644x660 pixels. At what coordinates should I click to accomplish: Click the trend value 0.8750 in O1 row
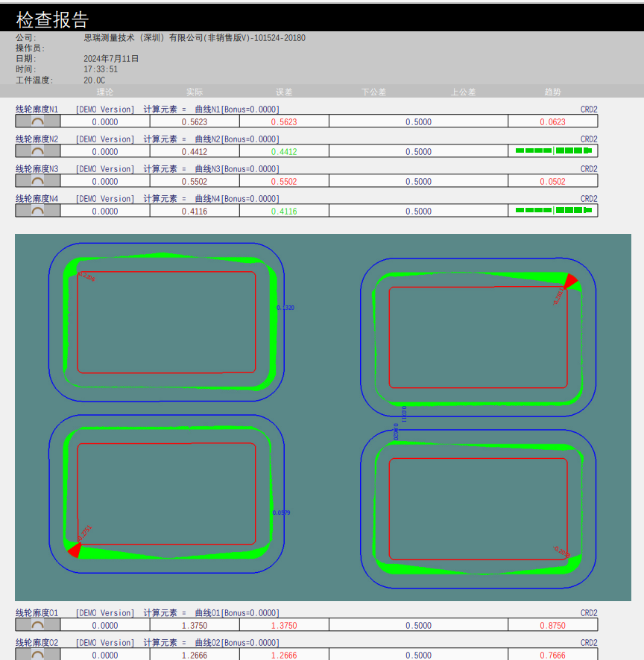pos(552,626)
